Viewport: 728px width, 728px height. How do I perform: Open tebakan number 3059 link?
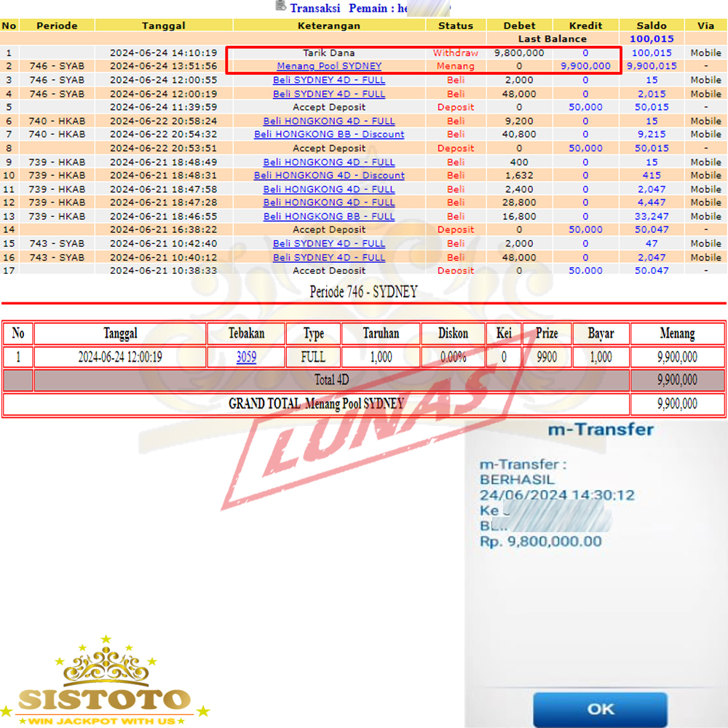246,357
